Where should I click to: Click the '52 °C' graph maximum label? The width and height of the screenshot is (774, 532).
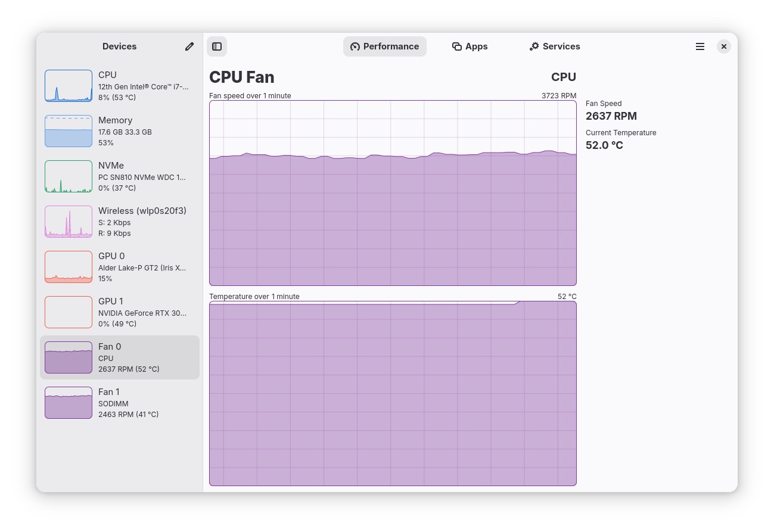(567, 297)
